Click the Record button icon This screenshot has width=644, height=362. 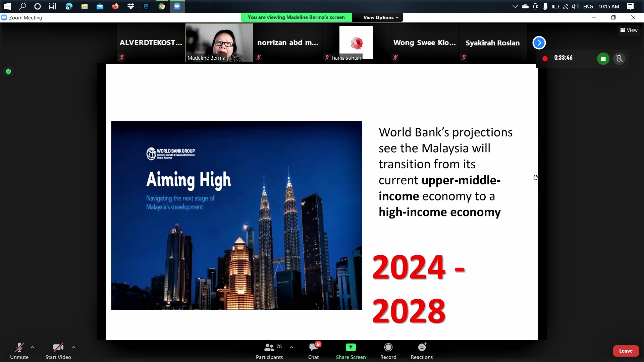tap(388, 347)
